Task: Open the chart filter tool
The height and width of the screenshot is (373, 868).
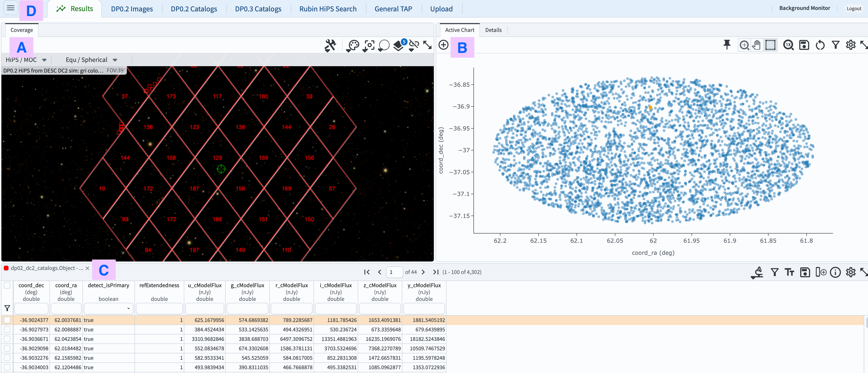Action: (836, 45)
